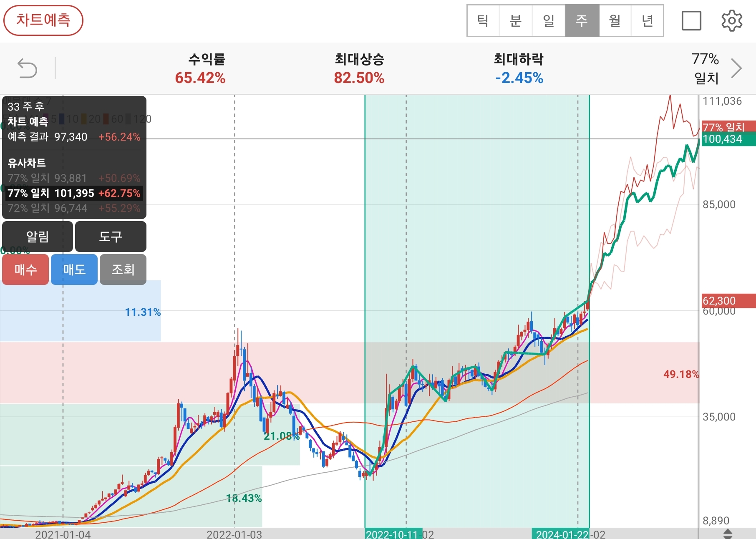Tap the red 77% 일치 price axis tag
This screenshot has width=756, height=539.
coord(728,127)
